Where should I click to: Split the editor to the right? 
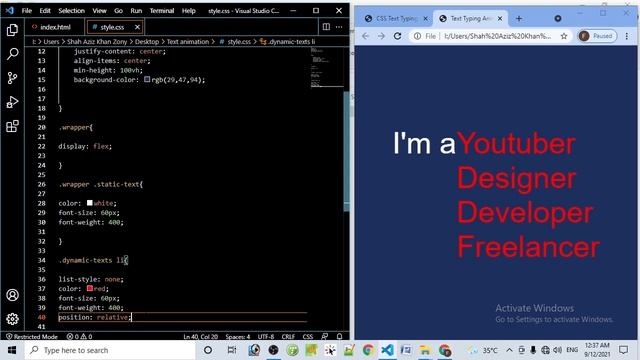(326, 27)
